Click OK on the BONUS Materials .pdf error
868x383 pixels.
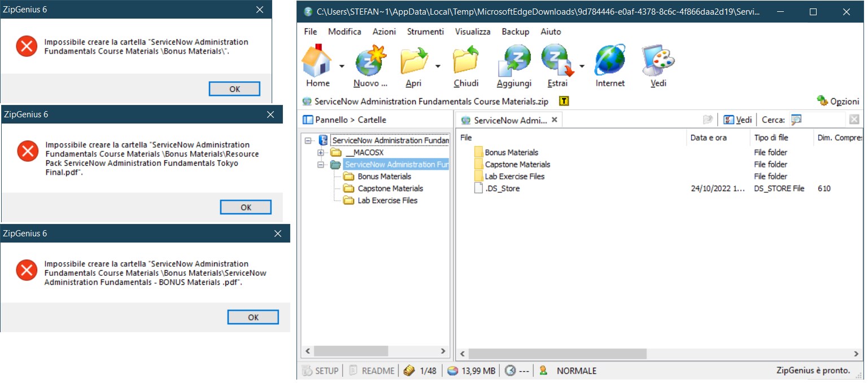pos(253,317)
